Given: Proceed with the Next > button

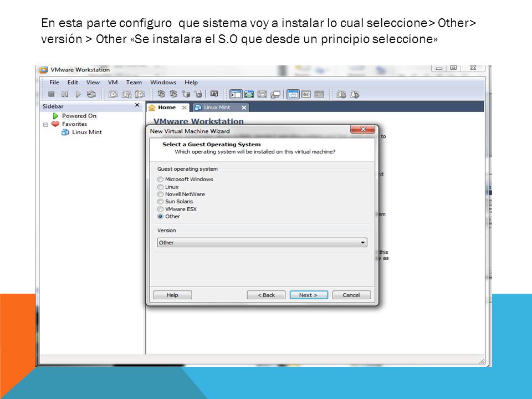Looking at the screenshot, I should point(309,295).
